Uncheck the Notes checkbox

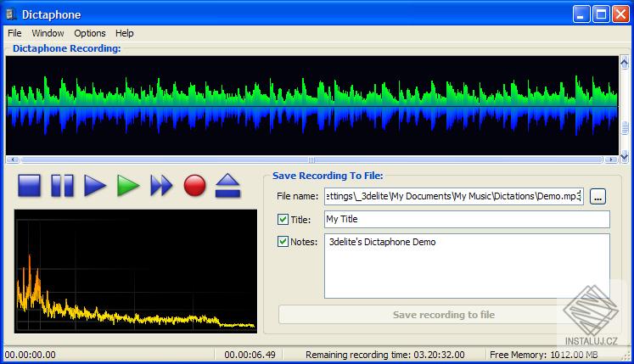coord(283,242)
